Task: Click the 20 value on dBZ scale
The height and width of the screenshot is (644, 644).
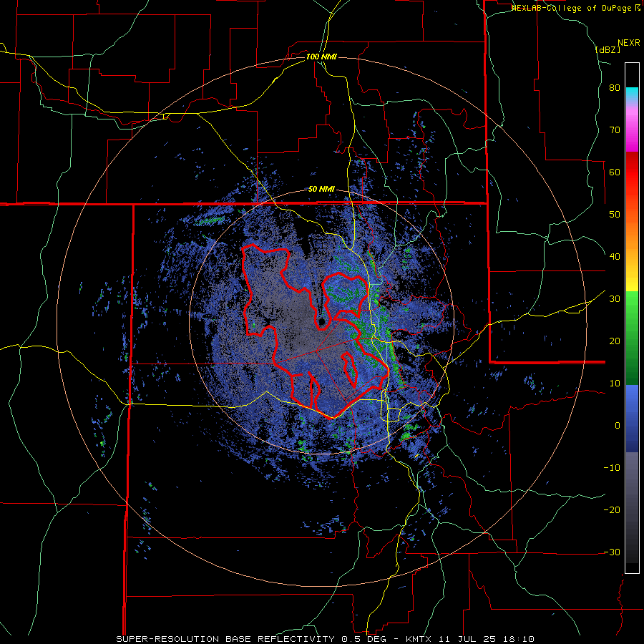Action: point(615,341)
